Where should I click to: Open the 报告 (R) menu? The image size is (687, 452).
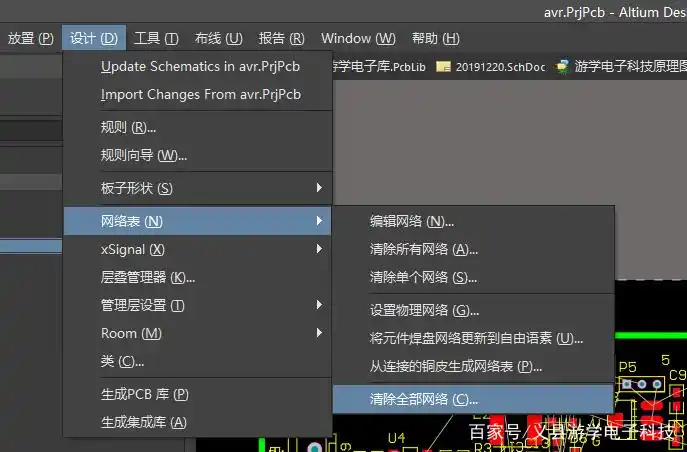(x=282, y=38)
